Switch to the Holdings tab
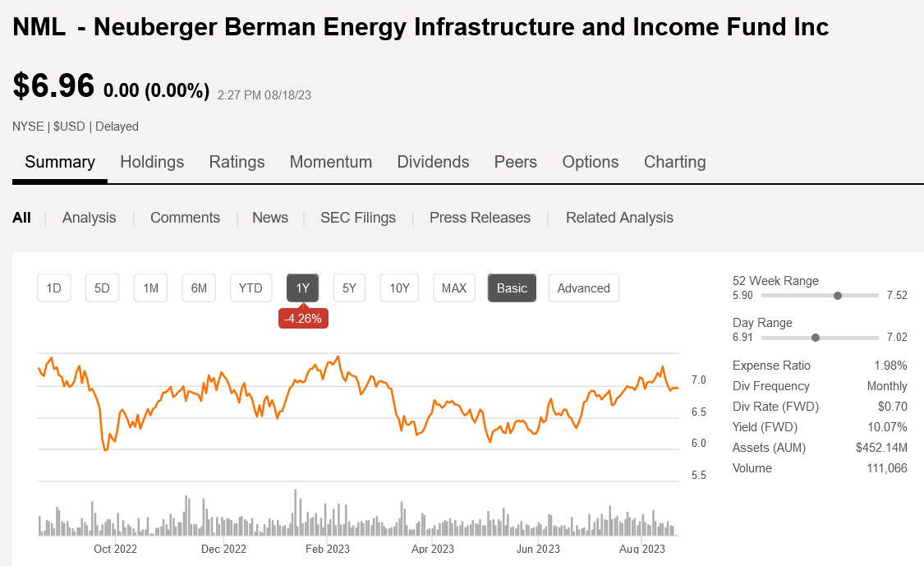This screenshot has width=924, height=566. [x=152, y=162]
